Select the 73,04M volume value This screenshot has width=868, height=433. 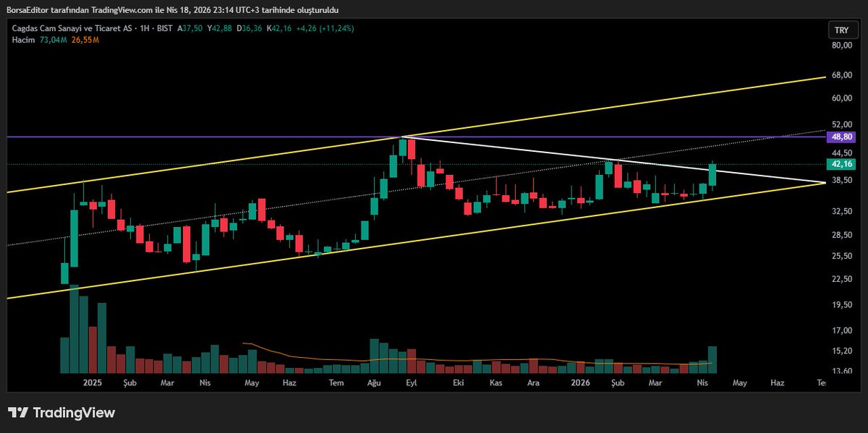click(53, 39)
